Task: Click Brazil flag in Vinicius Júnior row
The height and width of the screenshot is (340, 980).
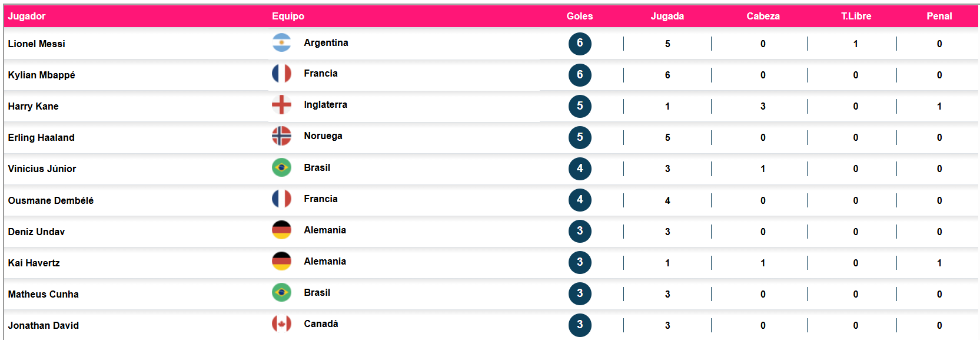Action: 281,167
